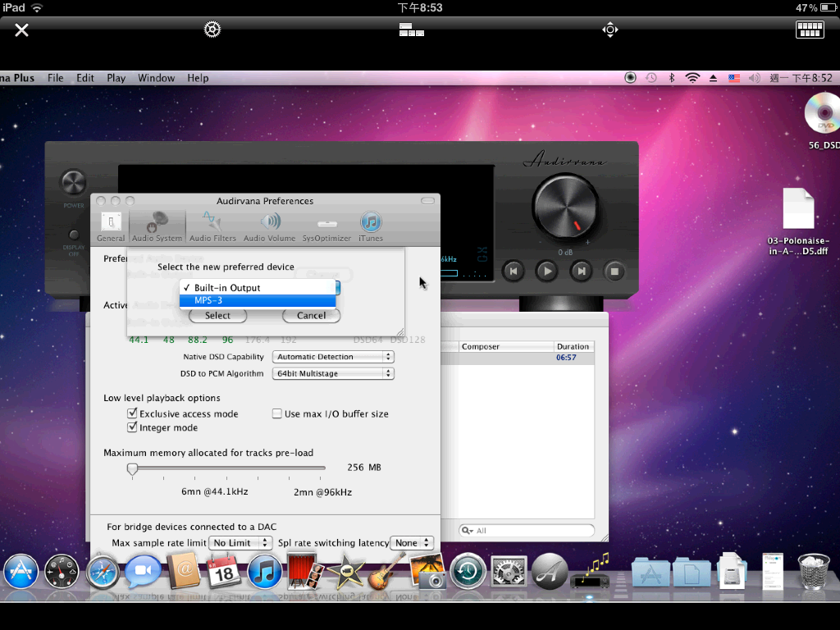Enable Use max I/O buffer size

[277, 413]
